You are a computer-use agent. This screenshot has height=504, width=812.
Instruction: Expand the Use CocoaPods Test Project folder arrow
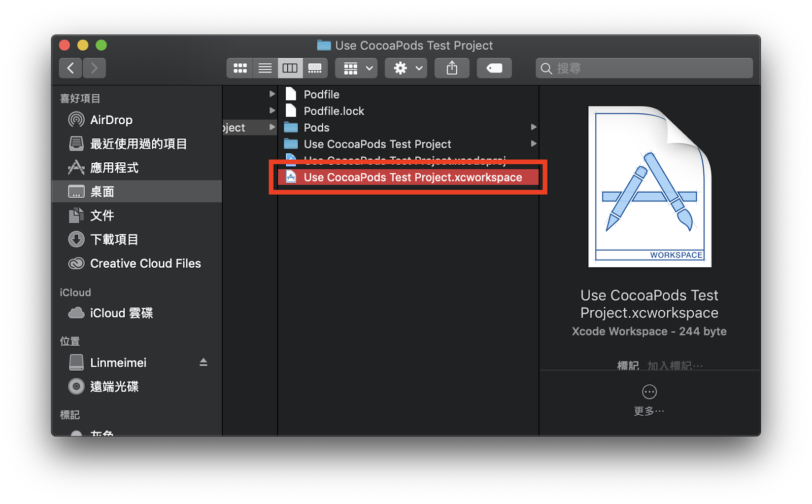[533, 144]
